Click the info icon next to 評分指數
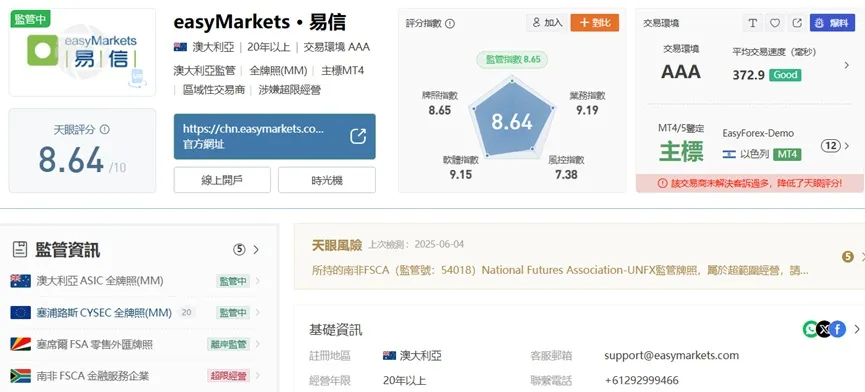Image resolution: width=865 pixels, height=392 pixels. point(450,23)
